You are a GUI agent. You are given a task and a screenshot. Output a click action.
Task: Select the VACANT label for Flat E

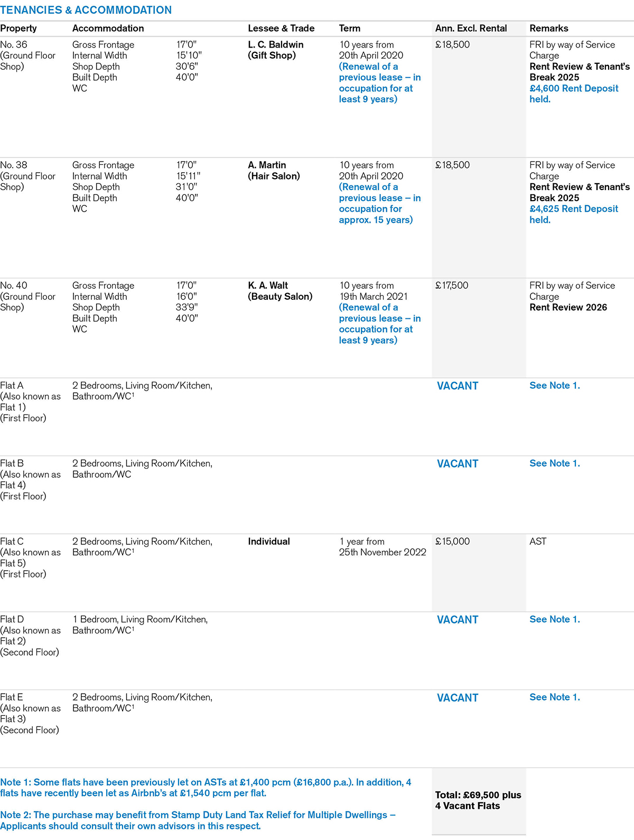tap(458, 698)
